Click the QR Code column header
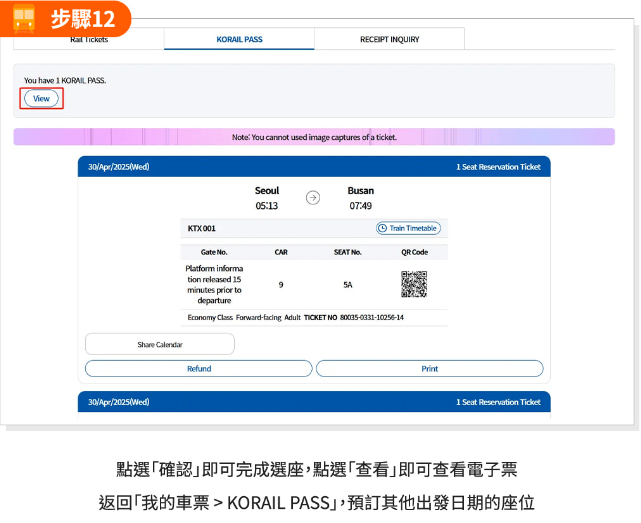The image size is (641, 523). point(415,252)
